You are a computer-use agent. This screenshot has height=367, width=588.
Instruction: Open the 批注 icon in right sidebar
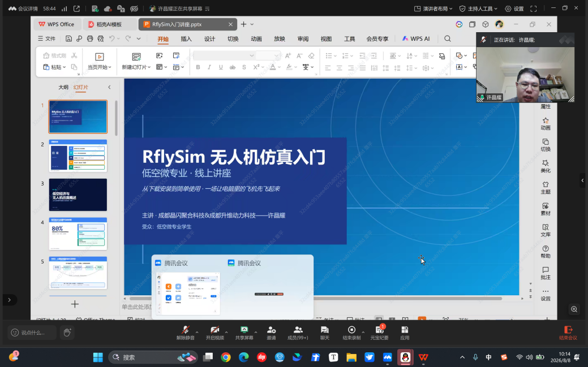click(x=546, y=273)
